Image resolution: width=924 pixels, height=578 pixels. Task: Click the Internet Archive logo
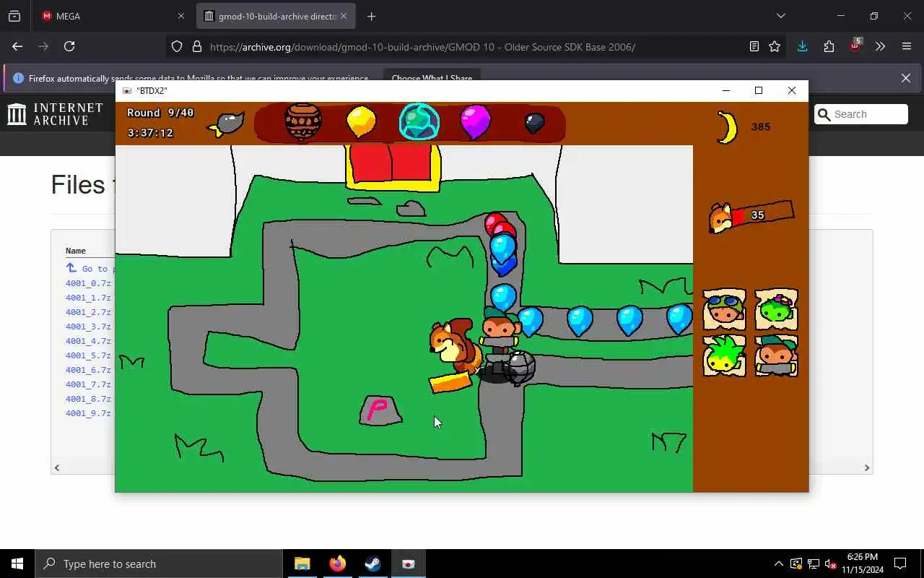[x=56, y=114]
